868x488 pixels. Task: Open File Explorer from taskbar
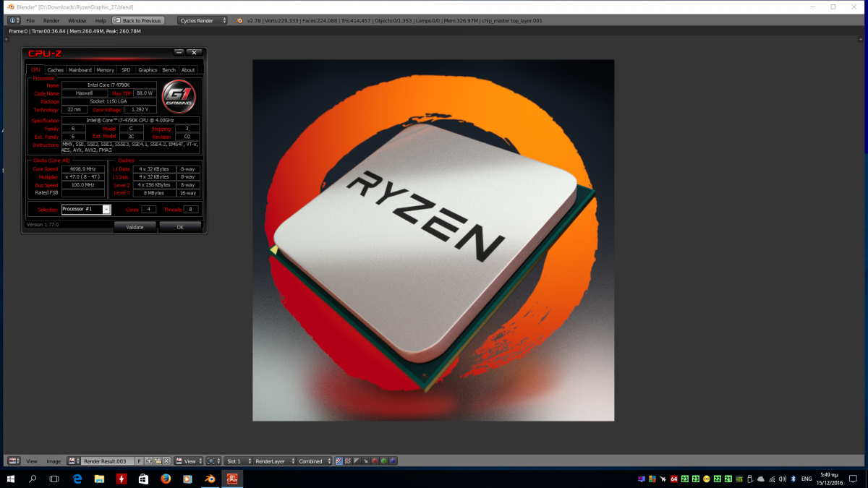click(99, 479)
